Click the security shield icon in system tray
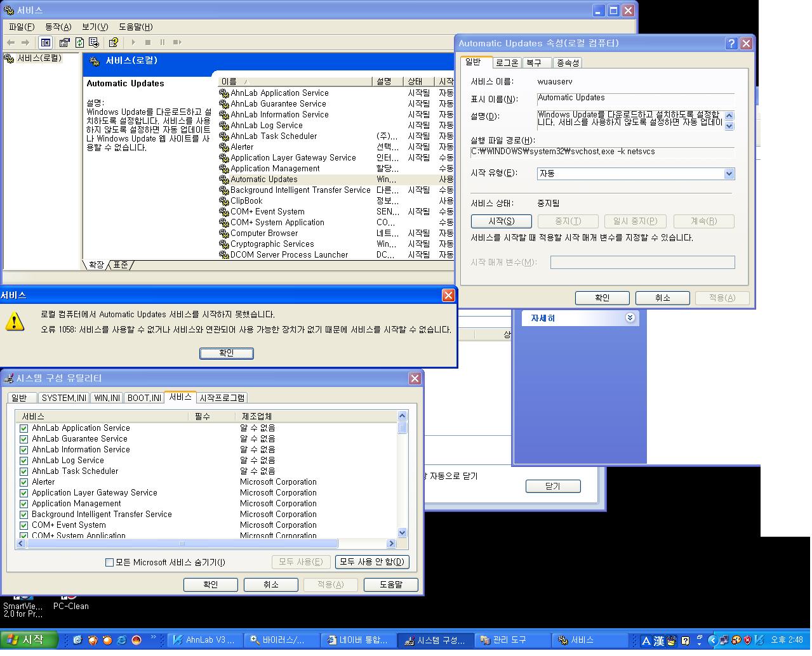This screenshot has width=812, height=656. [748, 641]
